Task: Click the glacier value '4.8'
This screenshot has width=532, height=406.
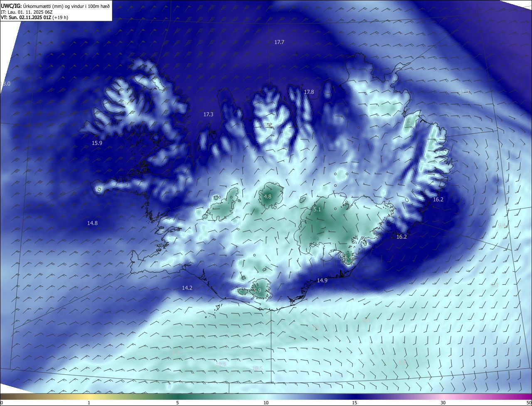Action: click(x=268, y=197)
